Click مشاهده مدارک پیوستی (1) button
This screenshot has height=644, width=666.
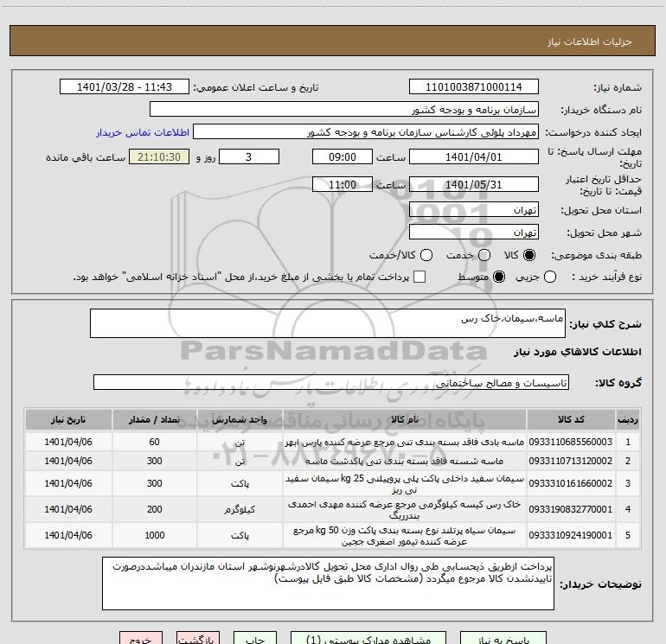(368, 639)
